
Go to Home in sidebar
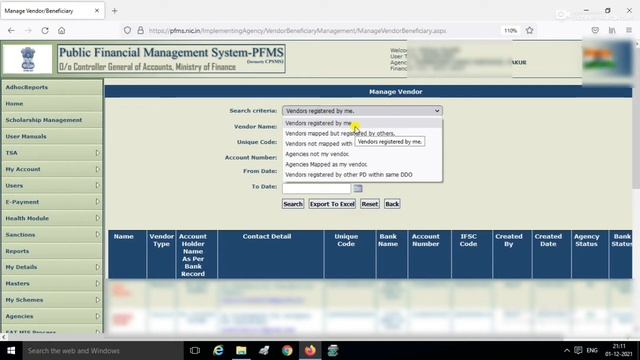[x=52, y=104]
